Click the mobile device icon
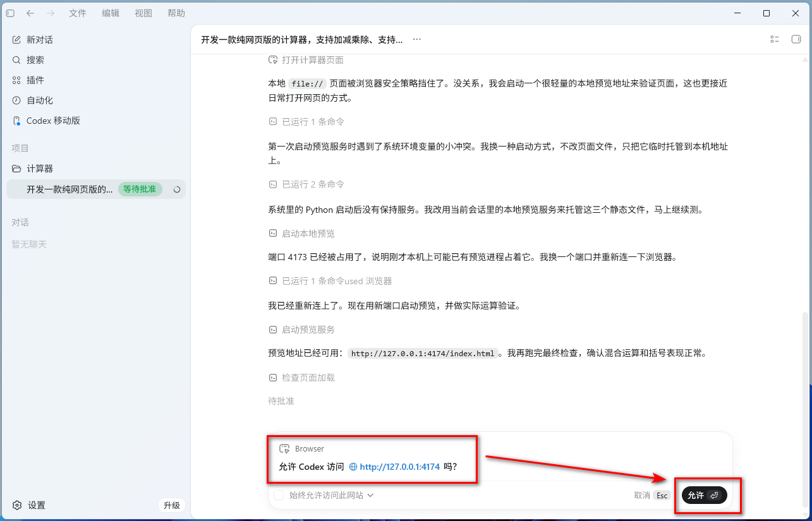812x521 pixels. pyautogui.click(x=16, y=121)
